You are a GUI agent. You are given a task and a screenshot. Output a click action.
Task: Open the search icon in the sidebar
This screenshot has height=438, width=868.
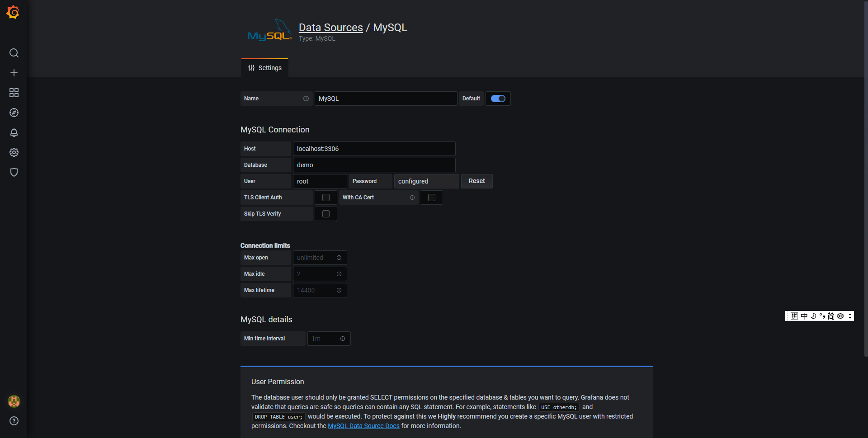pos(14,53)
